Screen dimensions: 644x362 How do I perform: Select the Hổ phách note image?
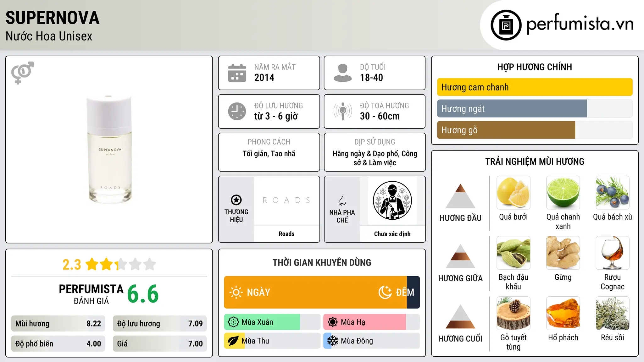563,313
